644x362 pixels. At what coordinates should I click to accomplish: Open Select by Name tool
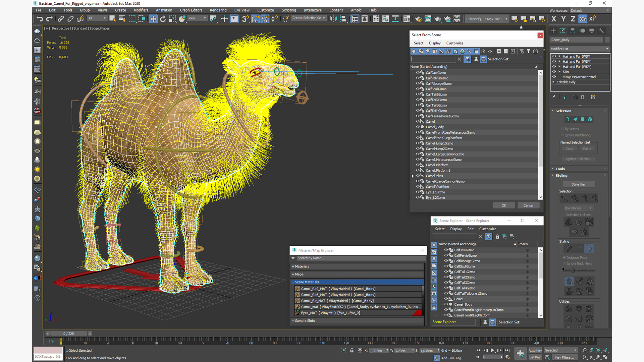[x=122, y=19]
